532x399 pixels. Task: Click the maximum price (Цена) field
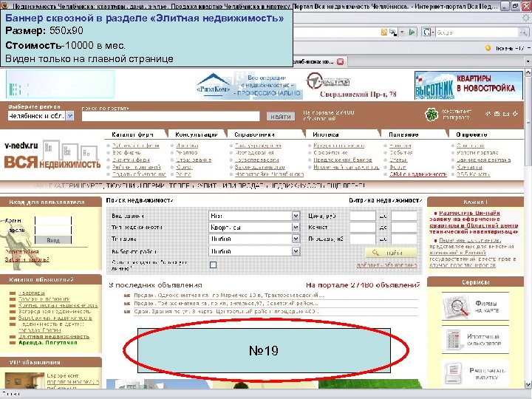click(404, 216)
